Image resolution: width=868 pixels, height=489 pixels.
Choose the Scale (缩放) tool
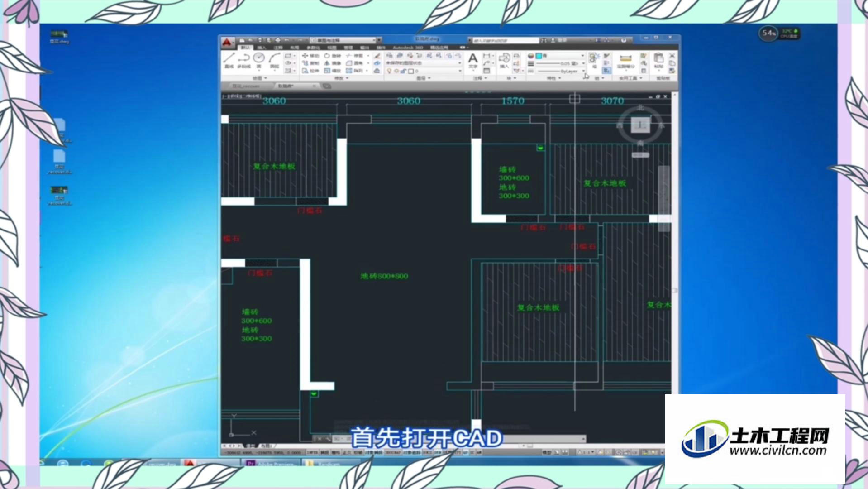pos(332,71)
